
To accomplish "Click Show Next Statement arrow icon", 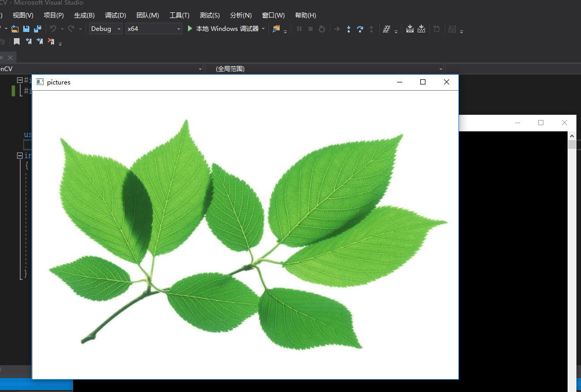I will [337, 28].
